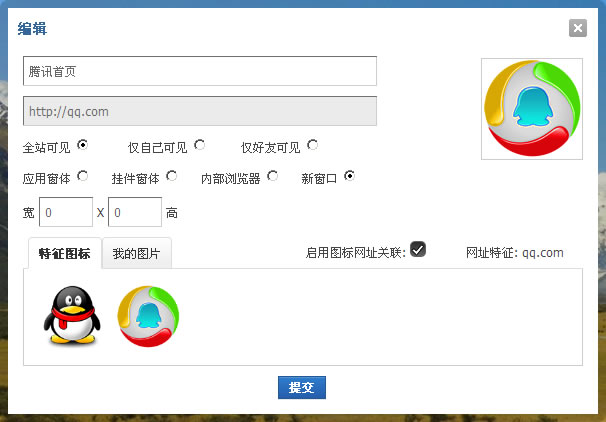
Task: Click the height (高) input box
Action: (135, 212)
